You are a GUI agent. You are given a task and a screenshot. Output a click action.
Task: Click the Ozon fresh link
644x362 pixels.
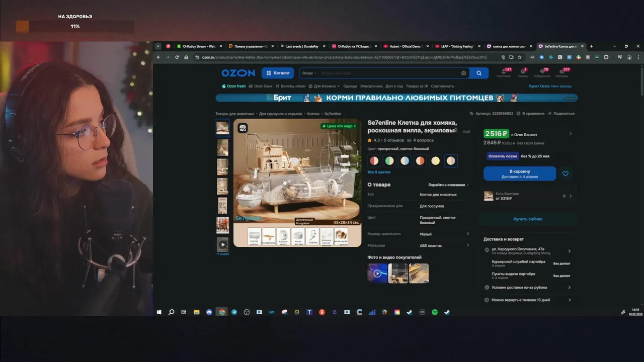point(234,86)
